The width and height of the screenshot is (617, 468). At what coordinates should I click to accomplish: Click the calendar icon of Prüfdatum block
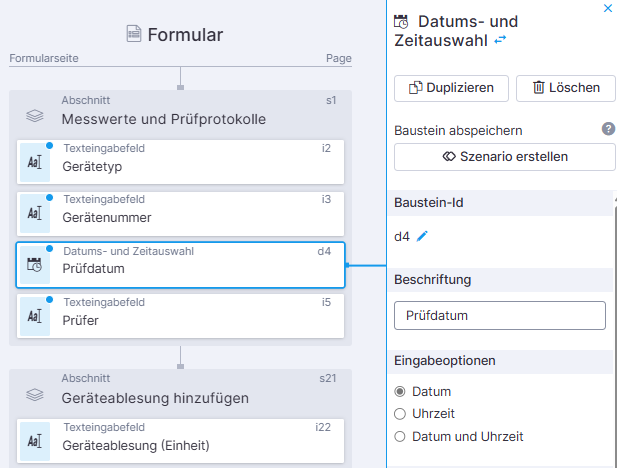(35, 265)
